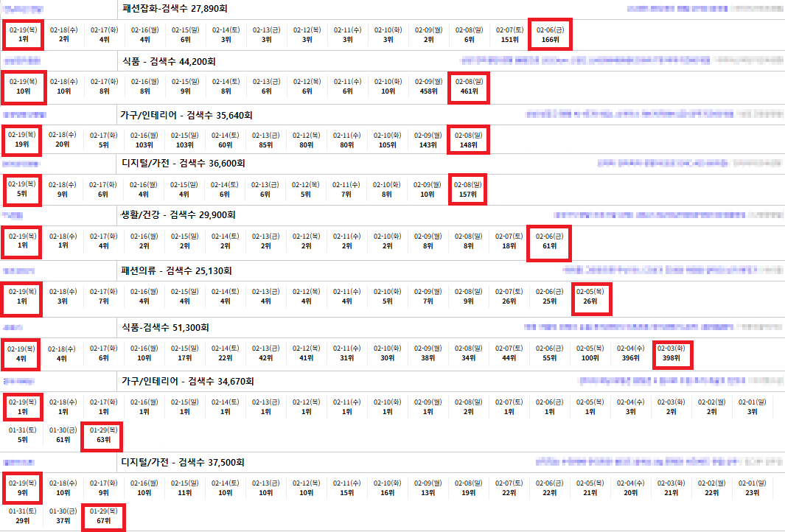Image resolution: width=785 pixels, height=532 pixels.
Task: Select the 패션의류 검색수 25,130회 heading
Action: pos(176,270)
